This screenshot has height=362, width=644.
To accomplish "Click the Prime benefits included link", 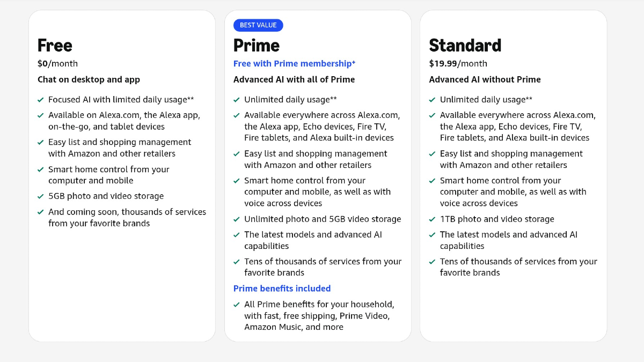I will (x=282, y=289).
